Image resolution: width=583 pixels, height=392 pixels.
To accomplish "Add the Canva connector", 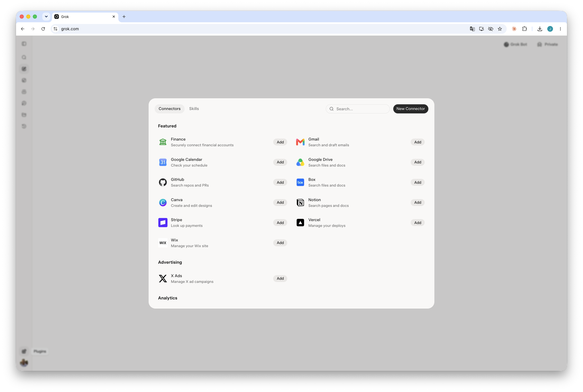I will point(280,203).
